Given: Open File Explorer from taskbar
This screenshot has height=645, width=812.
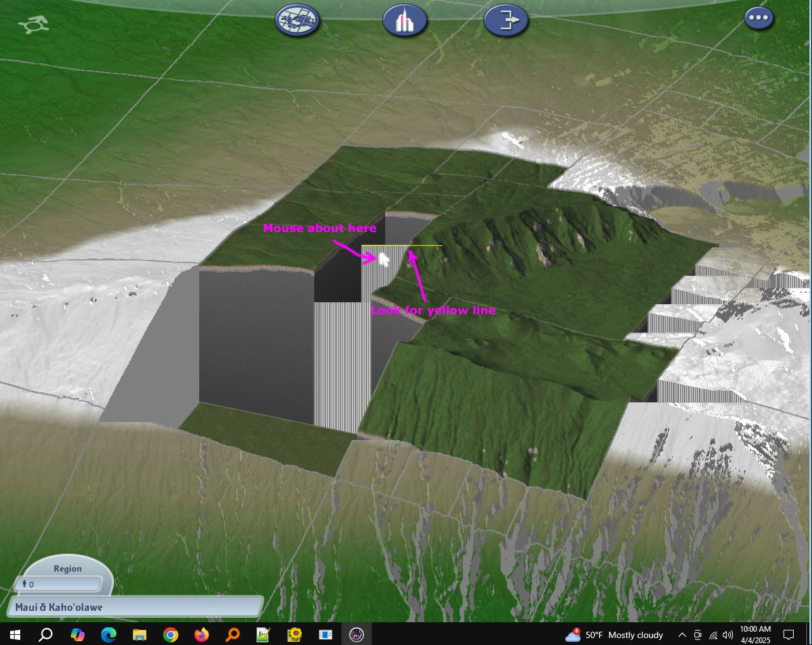Looking at the screenshot, I should point(139,634).
